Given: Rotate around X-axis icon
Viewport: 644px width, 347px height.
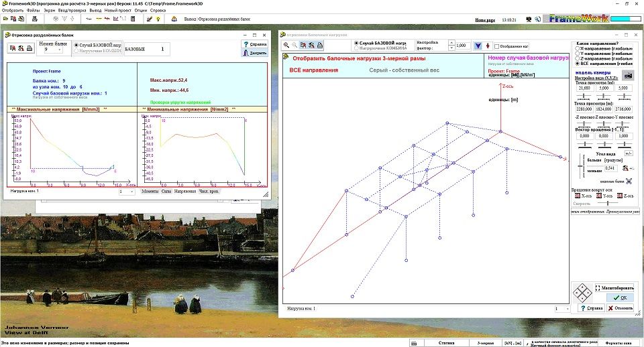Looking at the screenshot, I should [578, 196].
